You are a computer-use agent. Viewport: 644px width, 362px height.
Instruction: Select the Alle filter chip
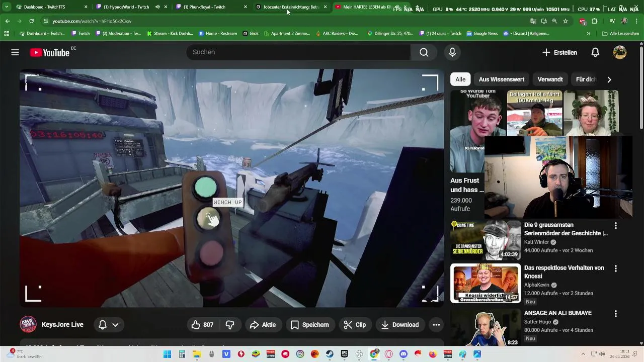460,79
